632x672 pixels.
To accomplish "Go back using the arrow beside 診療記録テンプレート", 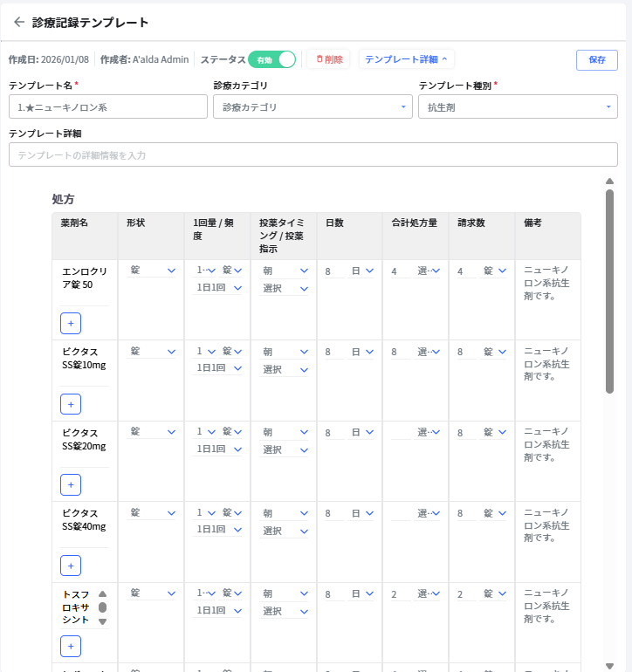I will pos(19,22).
